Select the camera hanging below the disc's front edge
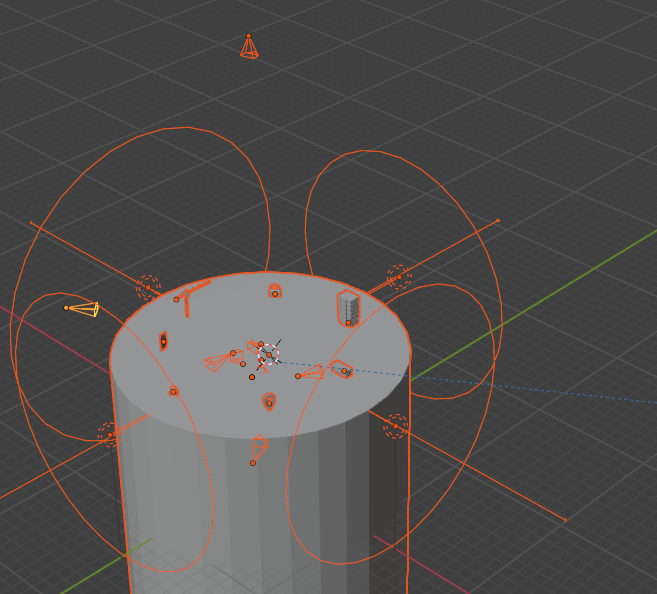Screen dimensions: 657x594 click(x=259, y=449)
